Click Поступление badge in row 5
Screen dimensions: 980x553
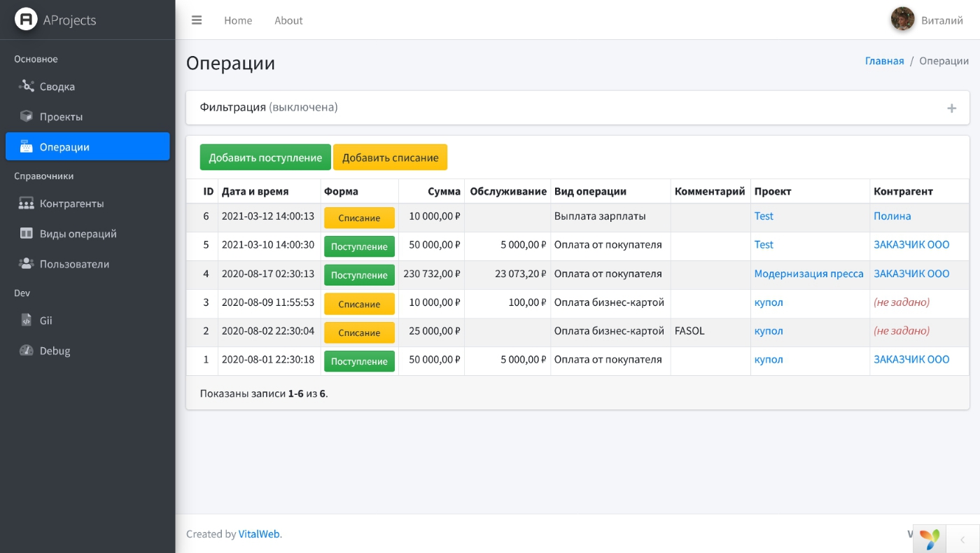pyautogui.click(x=359, y=246)
